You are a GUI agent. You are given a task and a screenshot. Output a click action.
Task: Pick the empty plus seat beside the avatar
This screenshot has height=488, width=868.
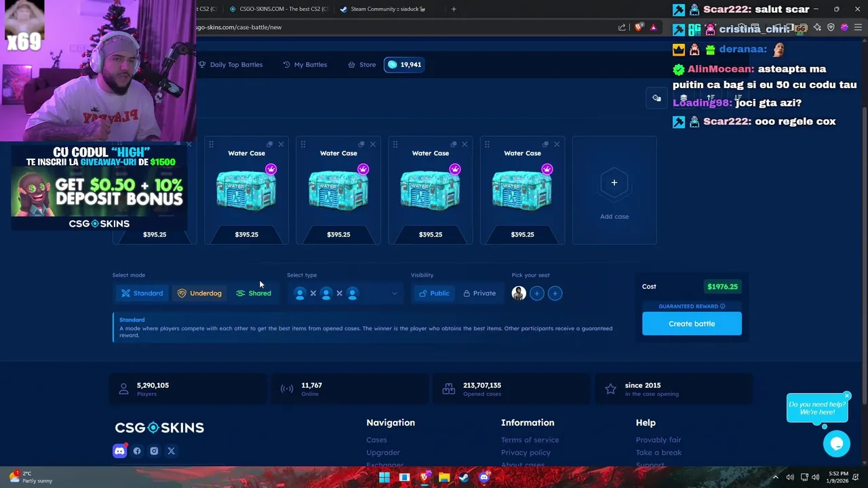[537, 293]
